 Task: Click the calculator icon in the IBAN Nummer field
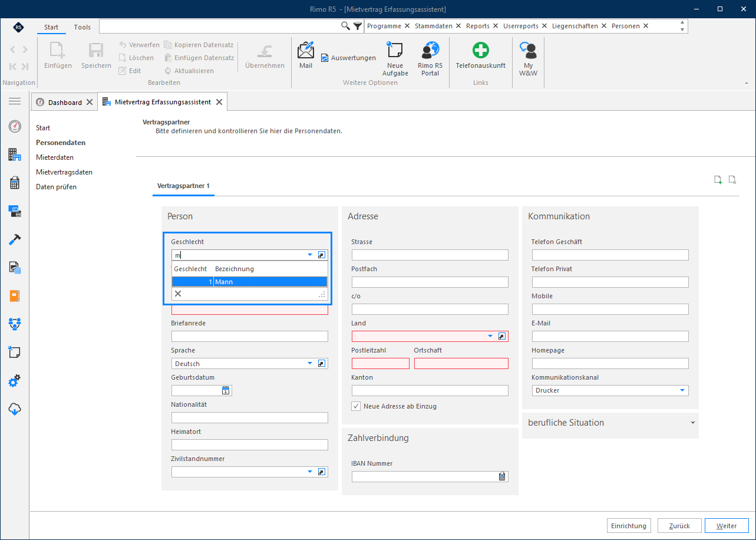click(502, 477)
